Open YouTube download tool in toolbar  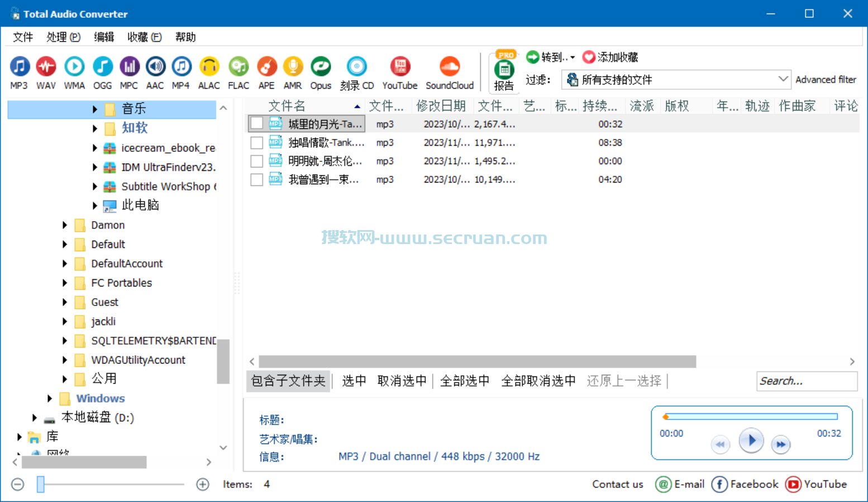tap(400, 73)
